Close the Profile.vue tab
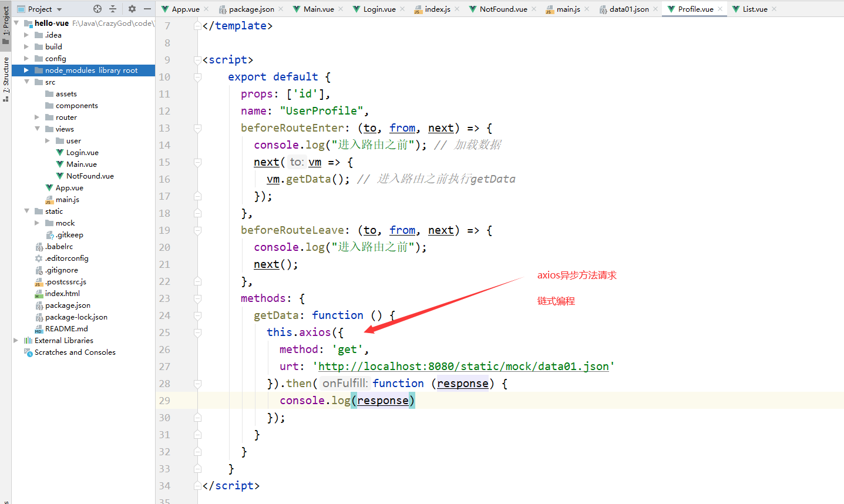844x504 pixels. click(x=720, y=9)
